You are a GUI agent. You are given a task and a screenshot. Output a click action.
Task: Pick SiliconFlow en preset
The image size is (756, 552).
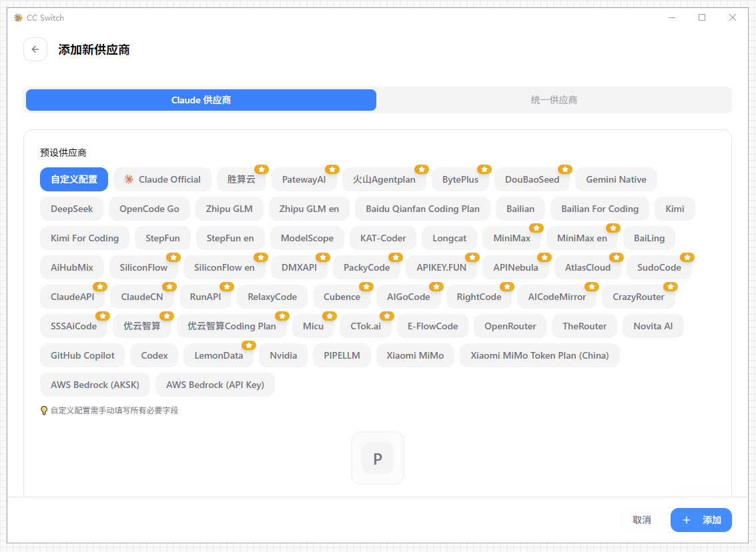224,267
